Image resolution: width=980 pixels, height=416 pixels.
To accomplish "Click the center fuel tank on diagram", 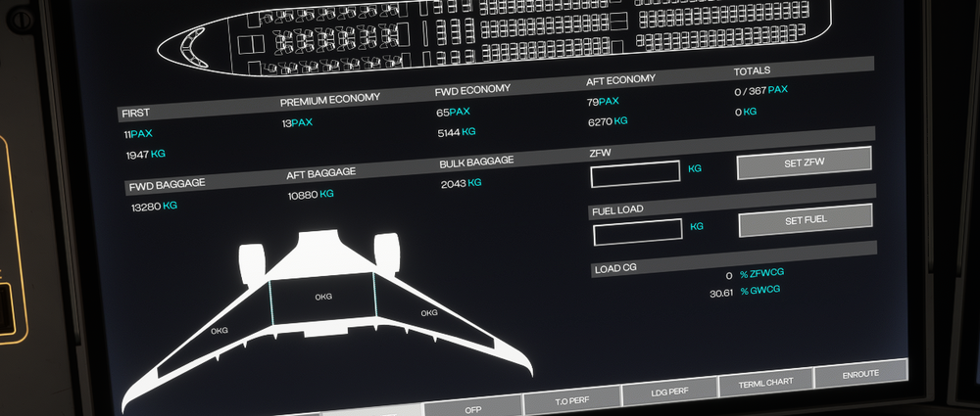I will click(x=322, y=298).
